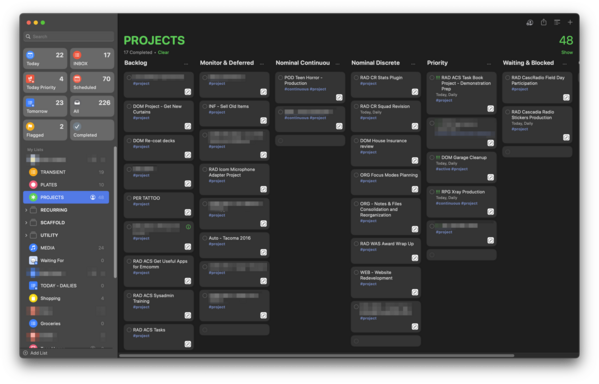Add a new reminder with plus icon

pos(570,23)
